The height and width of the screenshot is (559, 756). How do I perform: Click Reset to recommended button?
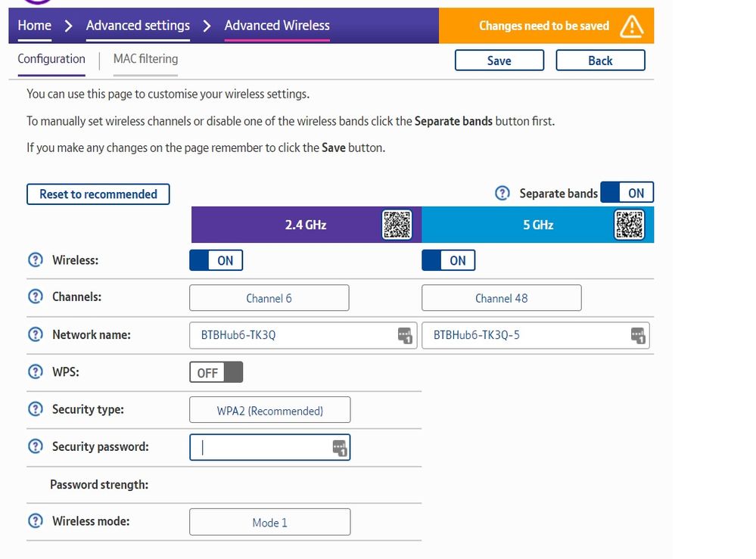tap(98, 194)
